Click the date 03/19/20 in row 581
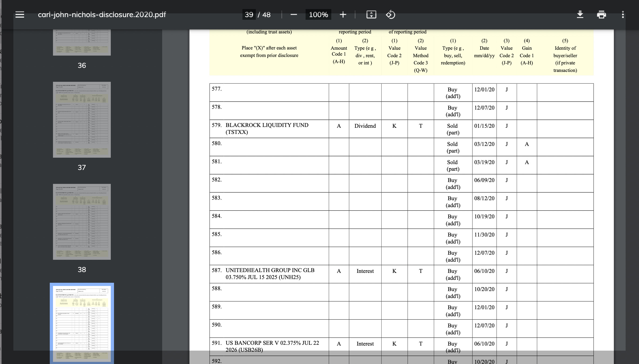 coord(484,162)
